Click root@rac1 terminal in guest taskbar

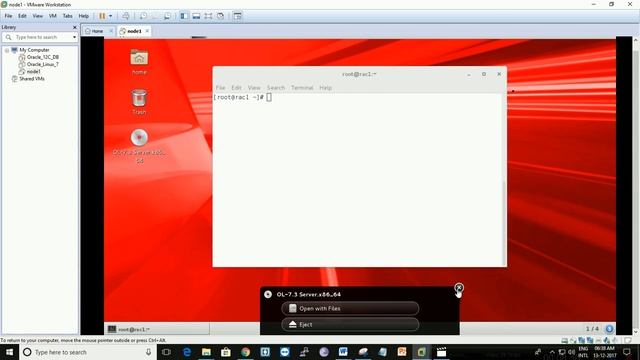point(158,329)
